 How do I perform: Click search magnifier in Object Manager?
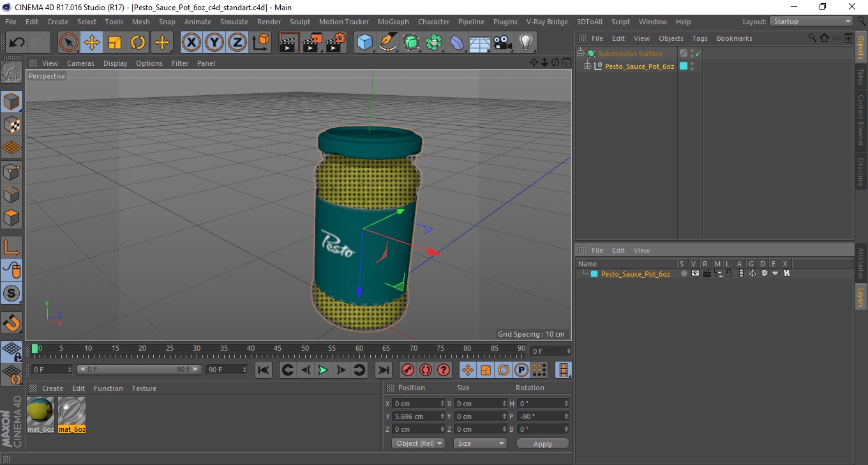coord(812,38)
